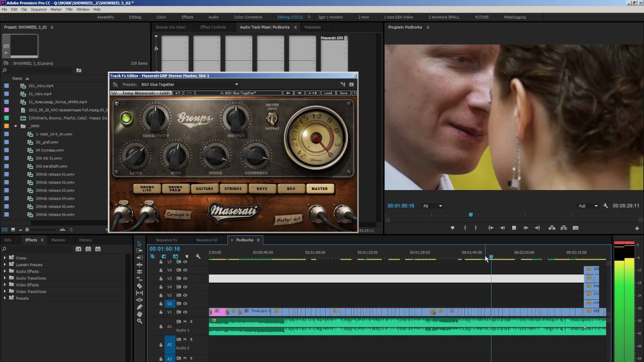Open the Effect Controls tab

[x=213, y=27]
